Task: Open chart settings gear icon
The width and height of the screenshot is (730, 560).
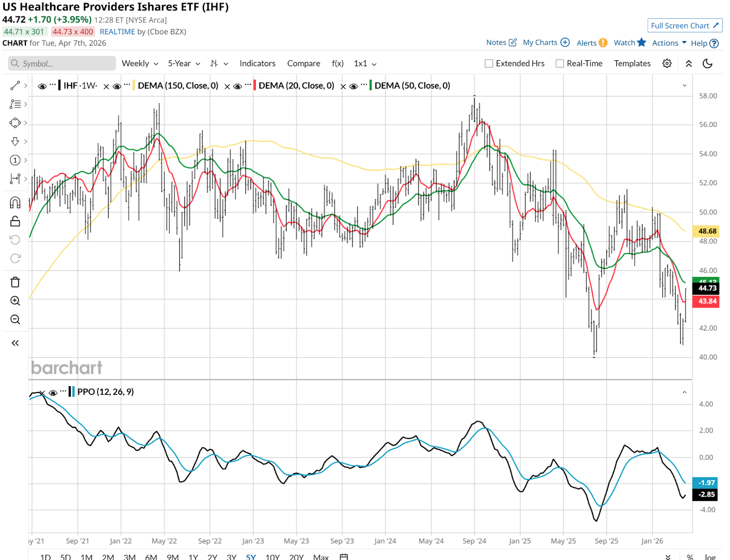Action: click(667, 63)
